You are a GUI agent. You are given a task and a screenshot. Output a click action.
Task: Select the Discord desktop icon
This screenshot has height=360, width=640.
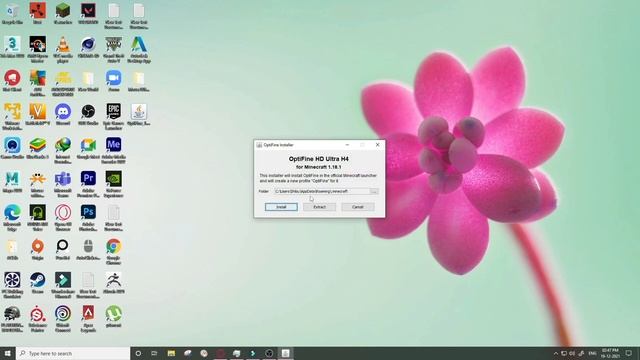[x=63, y=114]
